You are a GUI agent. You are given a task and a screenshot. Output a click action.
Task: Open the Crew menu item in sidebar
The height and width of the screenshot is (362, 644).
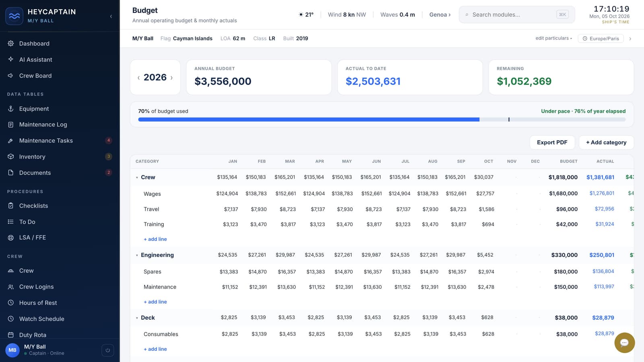pyautogui.click(x=60, y=271)
